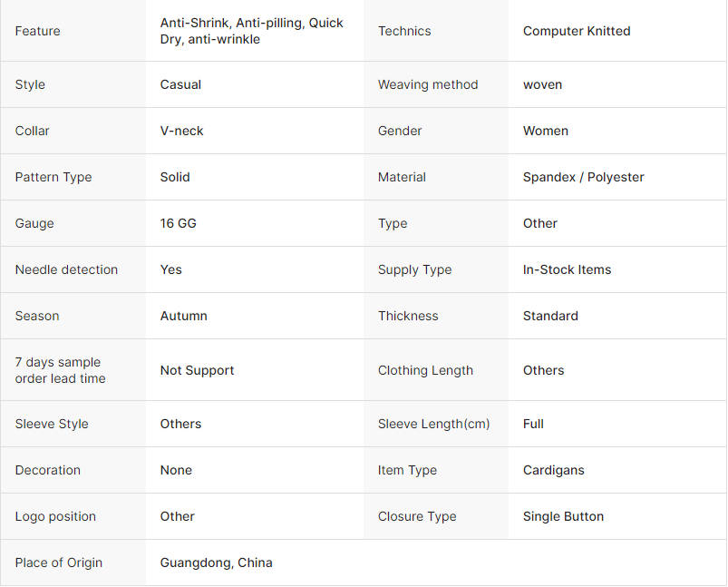
Task: Click the Single Button closure value
Action: pos(563,516)
